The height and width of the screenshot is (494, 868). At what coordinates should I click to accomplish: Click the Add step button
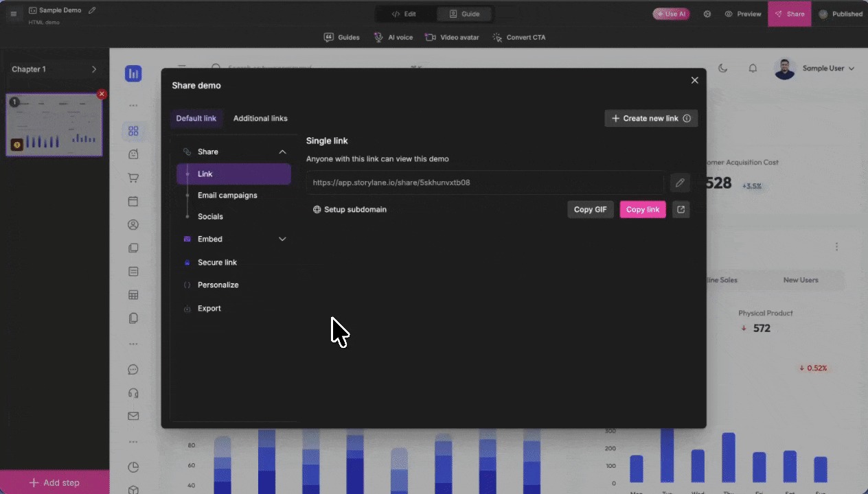pos(54,482)
